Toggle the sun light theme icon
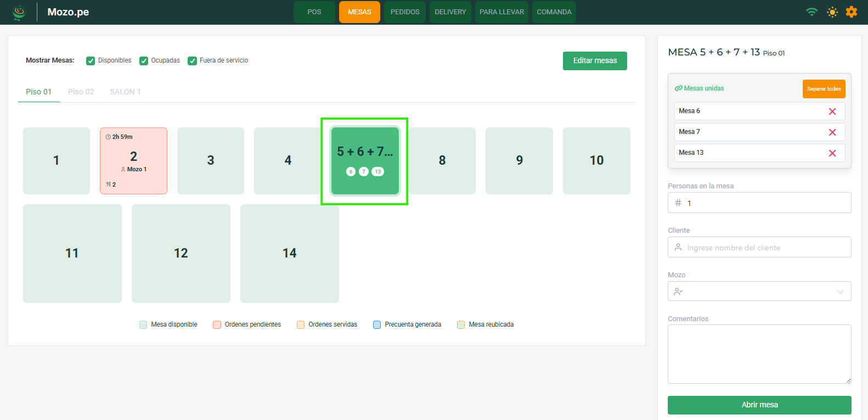Viewport: 868px width, 420px height. 832,12
